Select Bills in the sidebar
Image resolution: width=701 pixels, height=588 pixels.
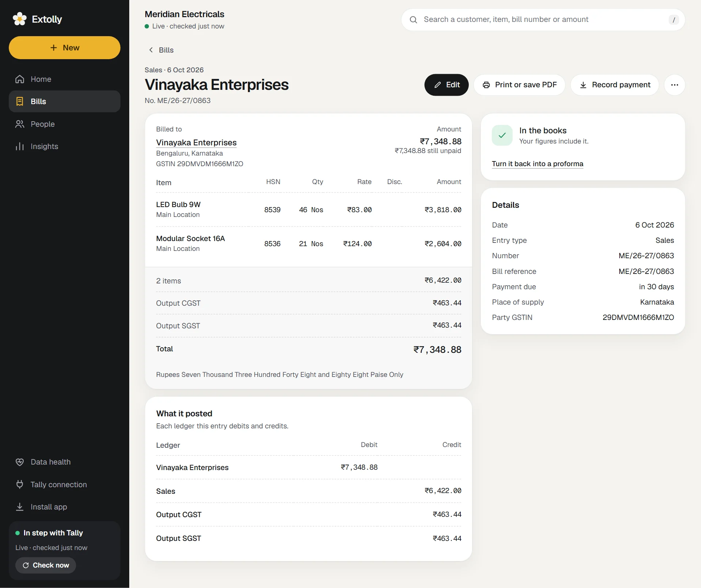click(x=65, y=102)
